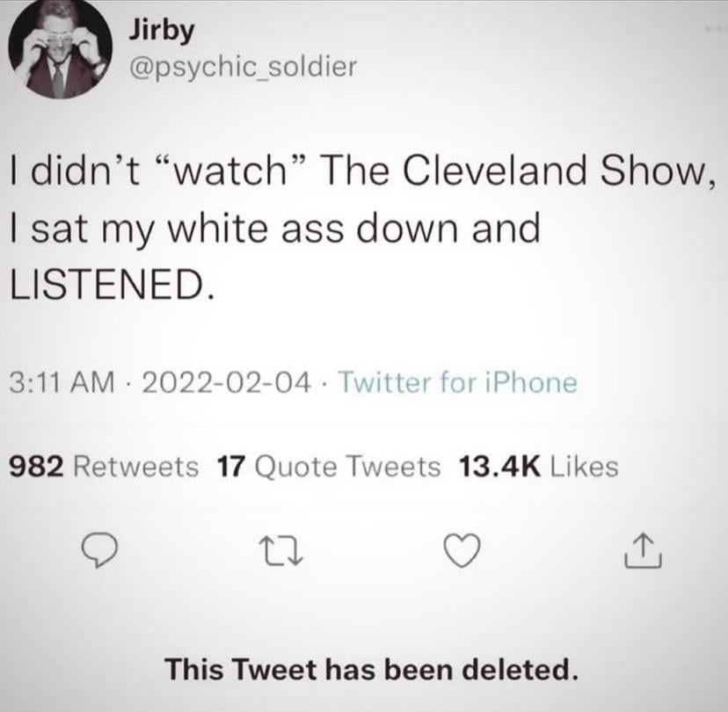This screenshot has height=712, width=728.
Task: Click the 2022-02-04 date
Action: 227,383
